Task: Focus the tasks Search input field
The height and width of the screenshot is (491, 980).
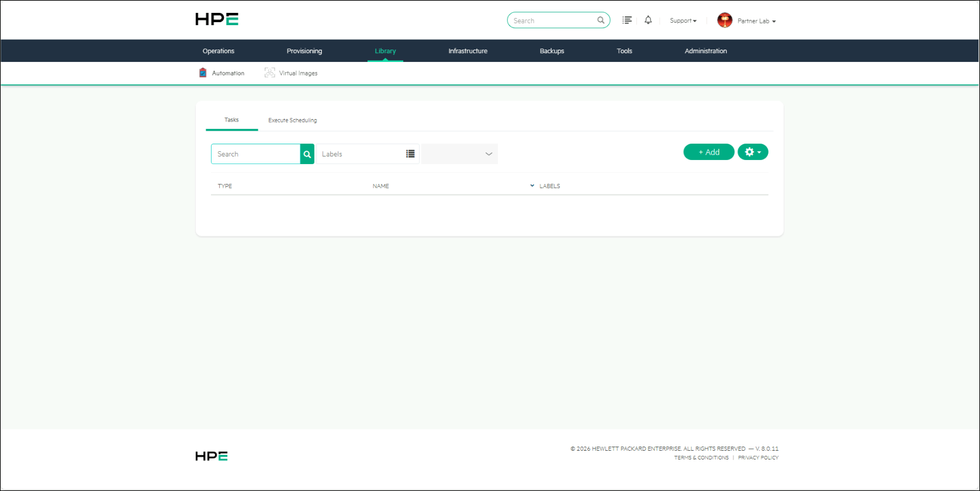Action: (x=256, y=154)
